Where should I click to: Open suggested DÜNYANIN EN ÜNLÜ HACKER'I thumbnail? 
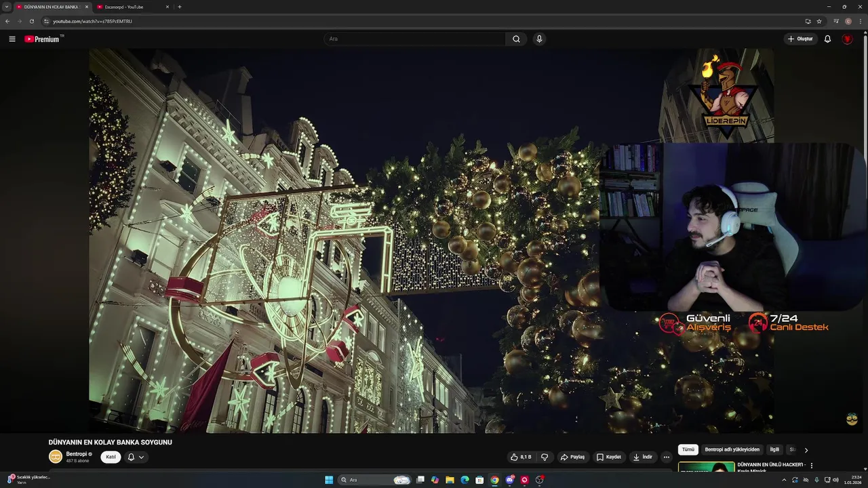coord(707,468)
